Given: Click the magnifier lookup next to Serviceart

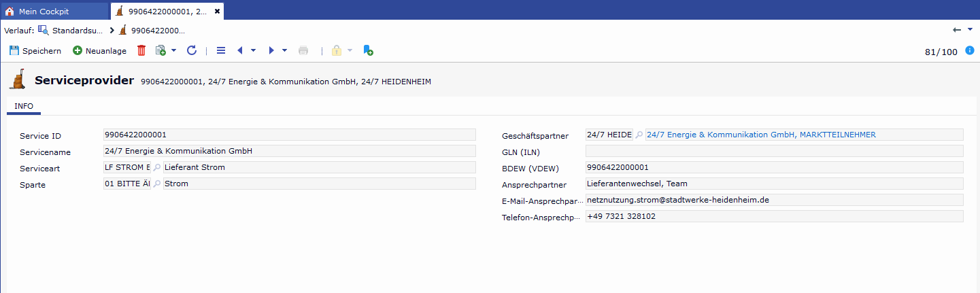Looking at the screenshot, I should coord(157,167).
